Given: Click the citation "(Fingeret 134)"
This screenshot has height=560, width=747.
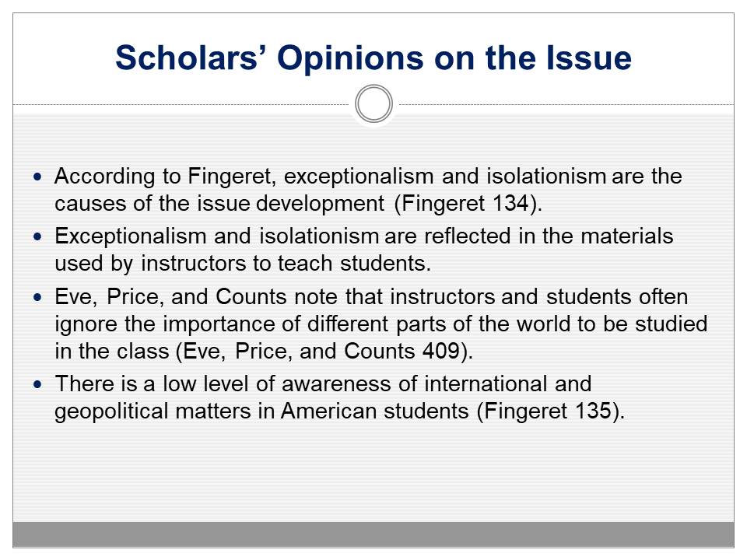Looking at the screenshot, I should [x=467, y=205].
